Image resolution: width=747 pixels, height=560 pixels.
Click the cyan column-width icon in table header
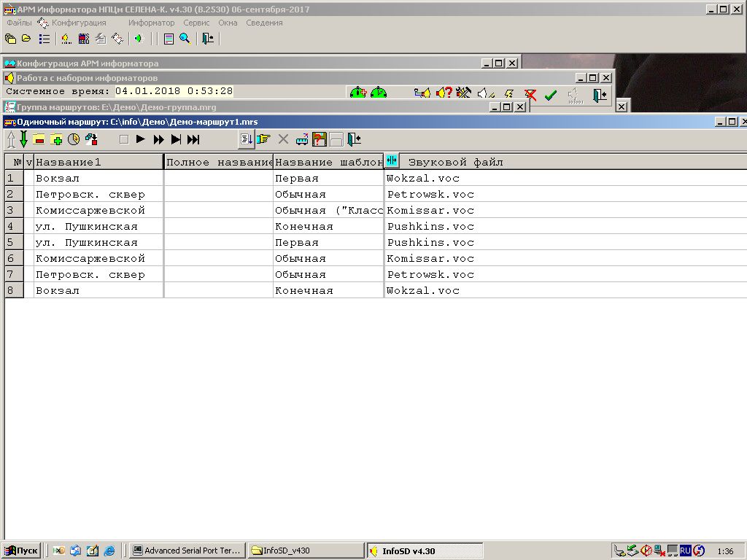pos(392,160)
